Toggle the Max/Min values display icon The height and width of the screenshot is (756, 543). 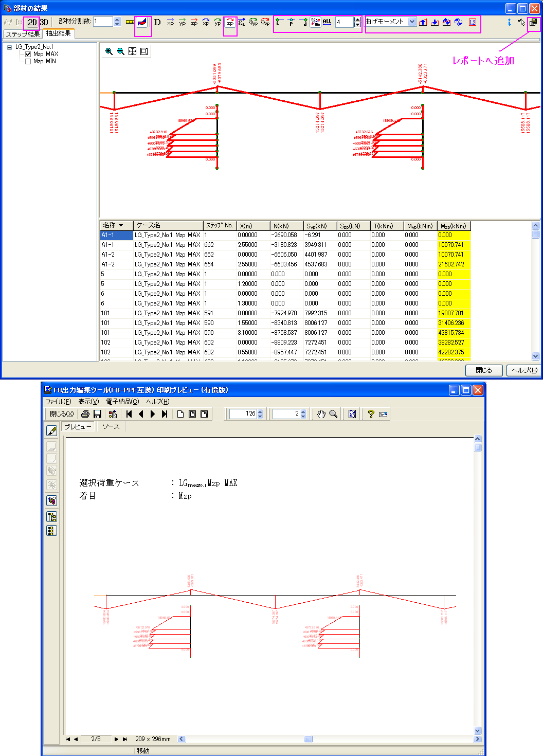pyautogui.click(x=315, y=22)
